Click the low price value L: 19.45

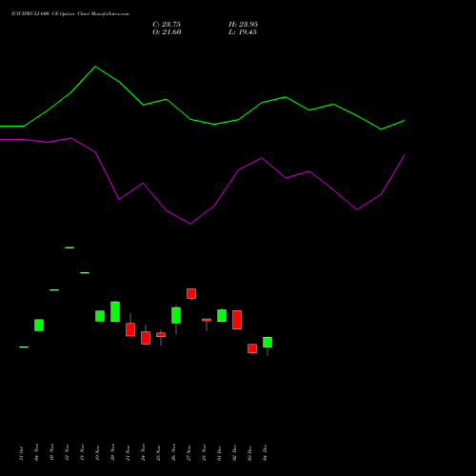click(243, 32)
